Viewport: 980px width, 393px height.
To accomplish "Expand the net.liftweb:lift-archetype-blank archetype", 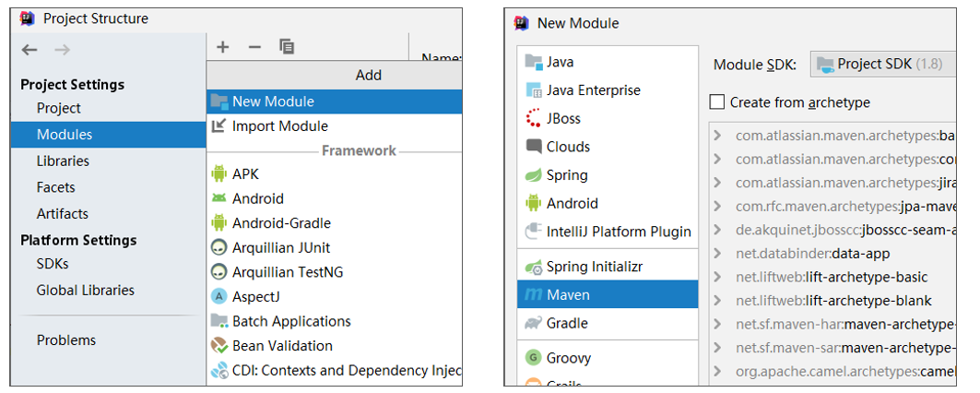I will pos(717,301).
